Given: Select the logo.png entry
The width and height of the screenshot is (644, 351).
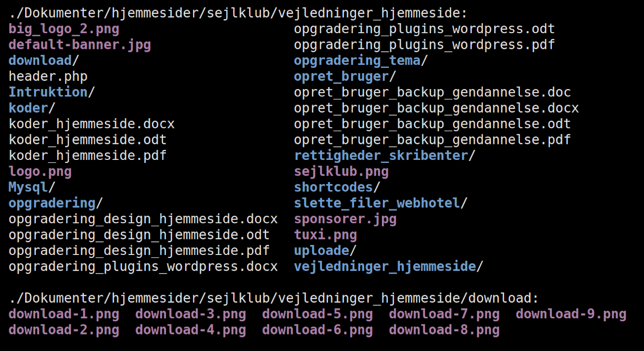Looking at the screenshot, I should point(40,172).
